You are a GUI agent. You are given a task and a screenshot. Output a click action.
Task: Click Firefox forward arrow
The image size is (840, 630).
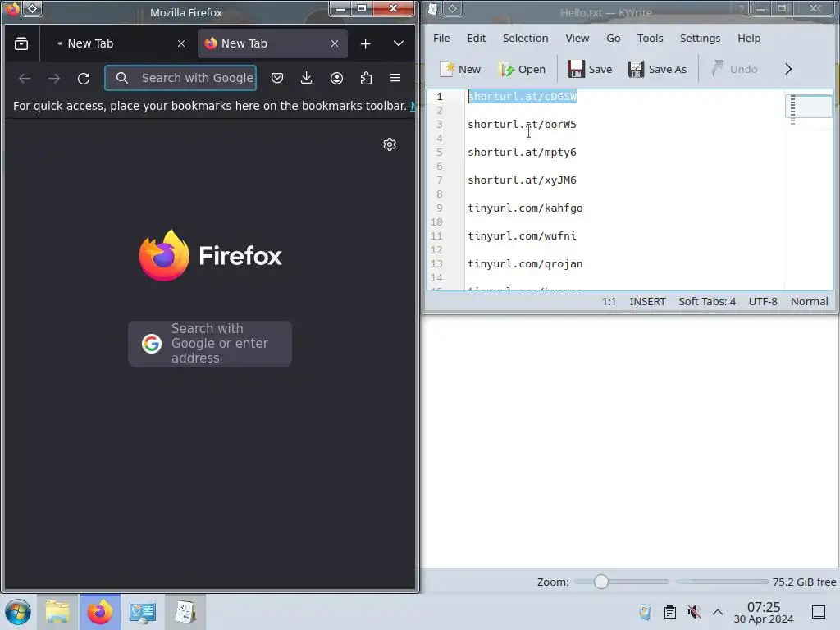pos(54,78)
